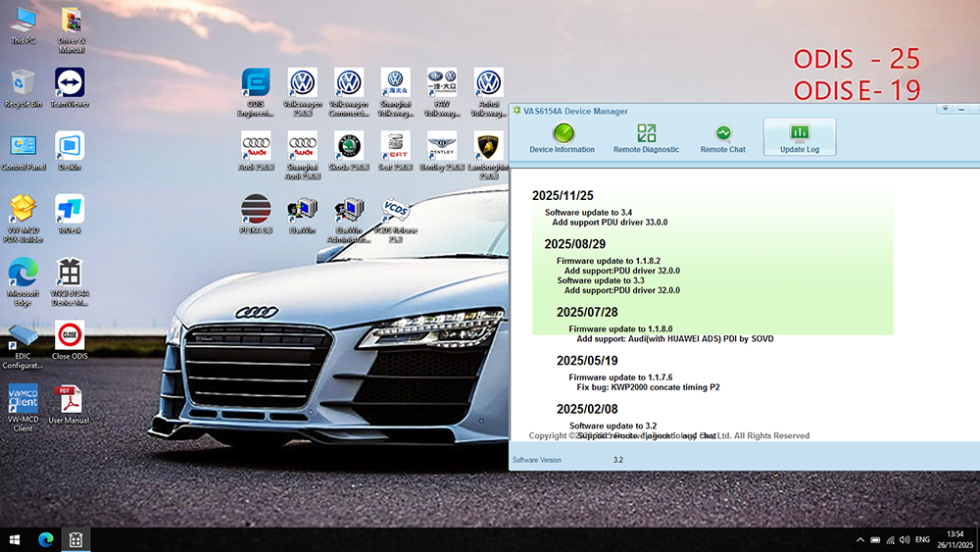The height and width of the screenshot is (552, 980).
Task: Open the Windows Start menu
Action: [16, 539]
